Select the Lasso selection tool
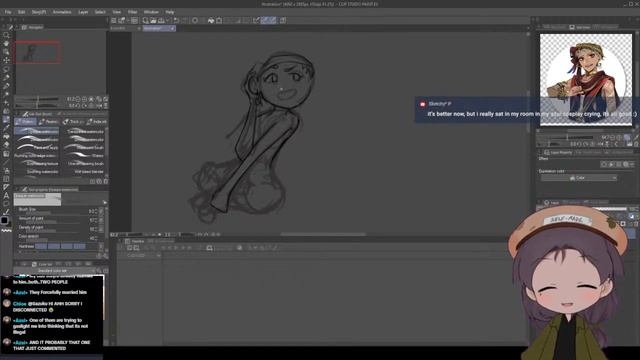The image size is (640, 360). click(6, 69)
